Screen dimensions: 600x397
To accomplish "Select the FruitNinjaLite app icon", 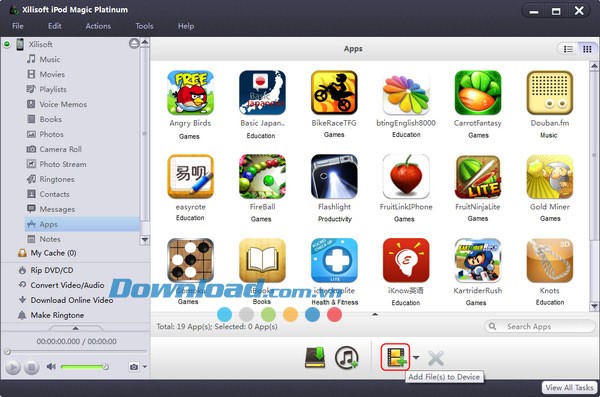I will pyautogui.click(x=478, y=176).
